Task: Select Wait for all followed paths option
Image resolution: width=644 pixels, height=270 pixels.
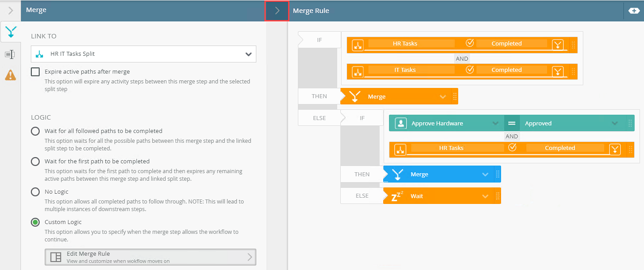Action: 35,131
